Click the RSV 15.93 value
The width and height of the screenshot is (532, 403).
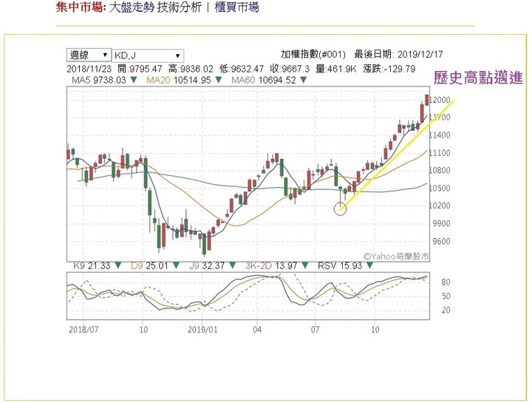coord(340,265)
